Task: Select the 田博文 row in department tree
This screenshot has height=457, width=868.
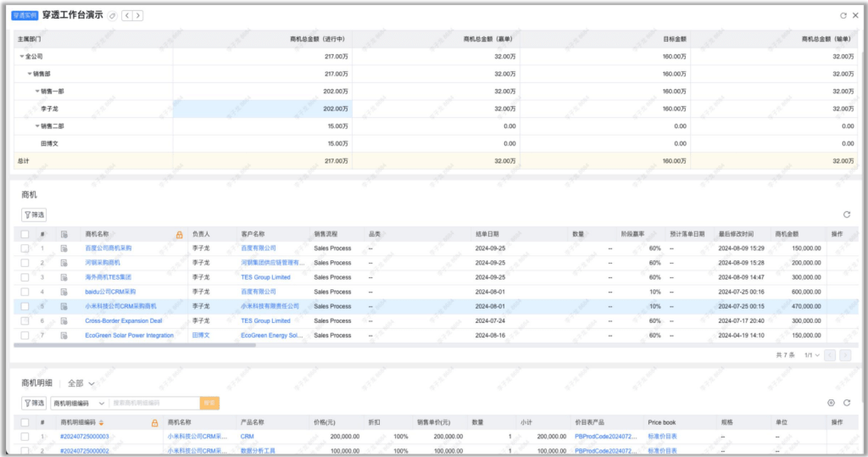Action: click(53, 143)
